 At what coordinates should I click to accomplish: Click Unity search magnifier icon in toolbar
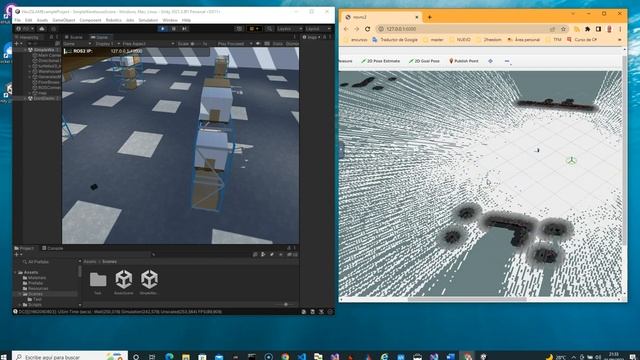[x=269, y=29]
